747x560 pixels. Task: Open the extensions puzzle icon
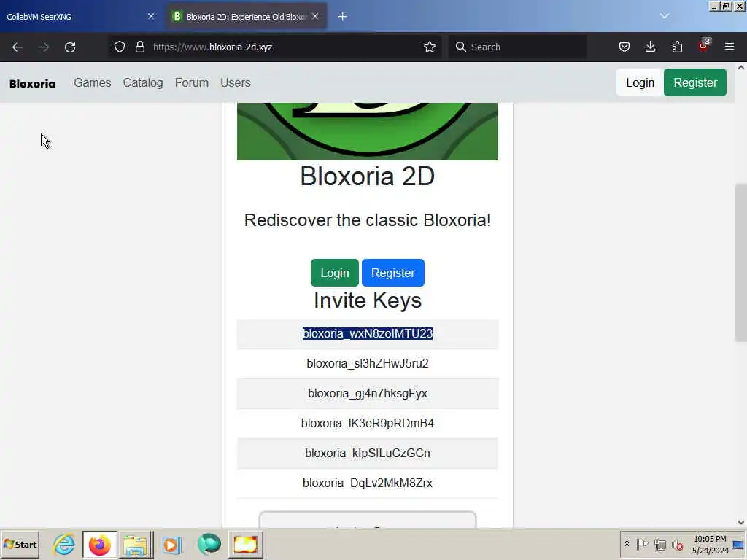tap(677, 47)
